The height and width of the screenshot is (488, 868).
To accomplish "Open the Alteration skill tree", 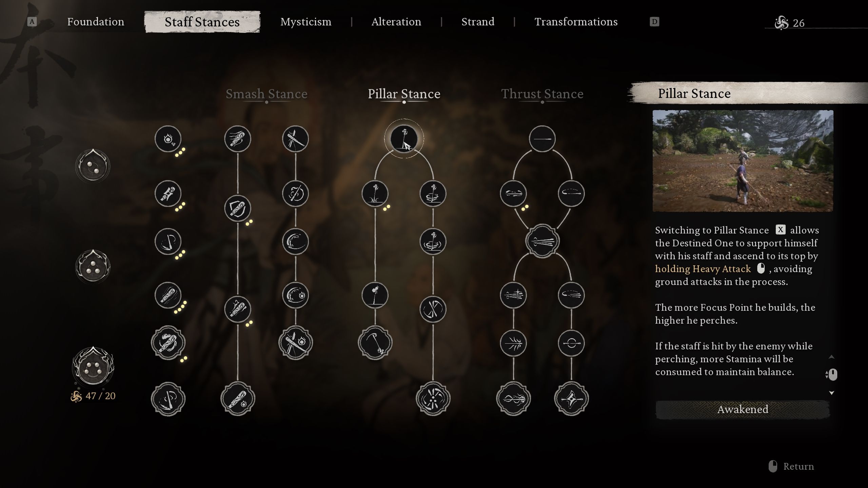I will click(x=396, y=21).
